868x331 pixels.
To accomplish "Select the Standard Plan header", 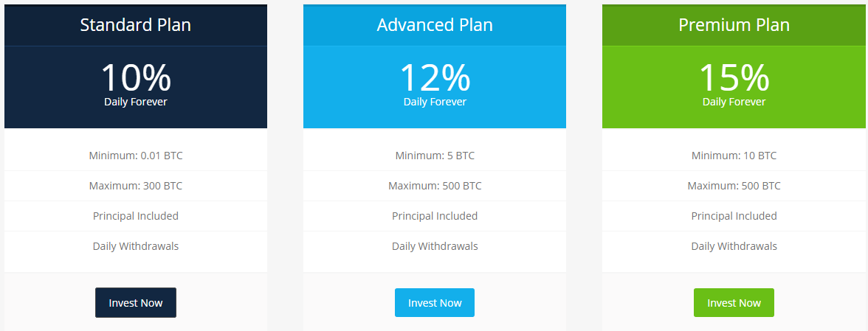I will (136, 25).
